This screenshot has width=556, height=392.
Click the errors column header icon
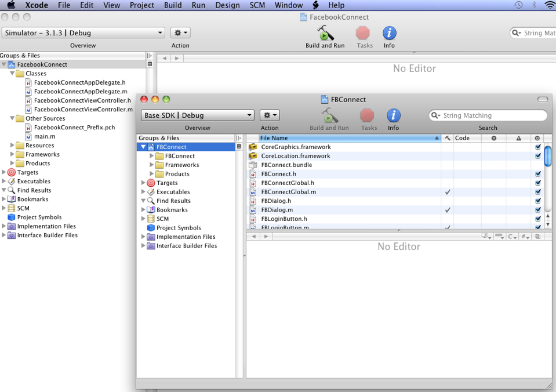click(493, 138)
